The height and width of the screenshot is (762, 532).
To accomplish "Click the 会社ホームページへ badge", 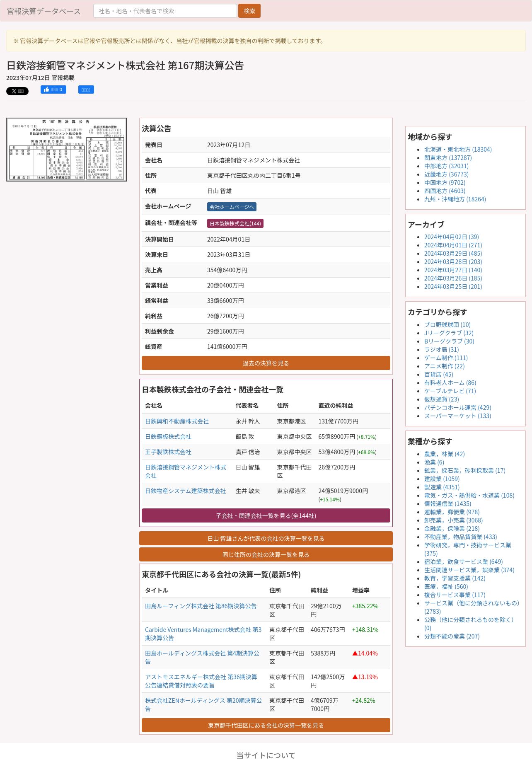I will coord(232,207).
